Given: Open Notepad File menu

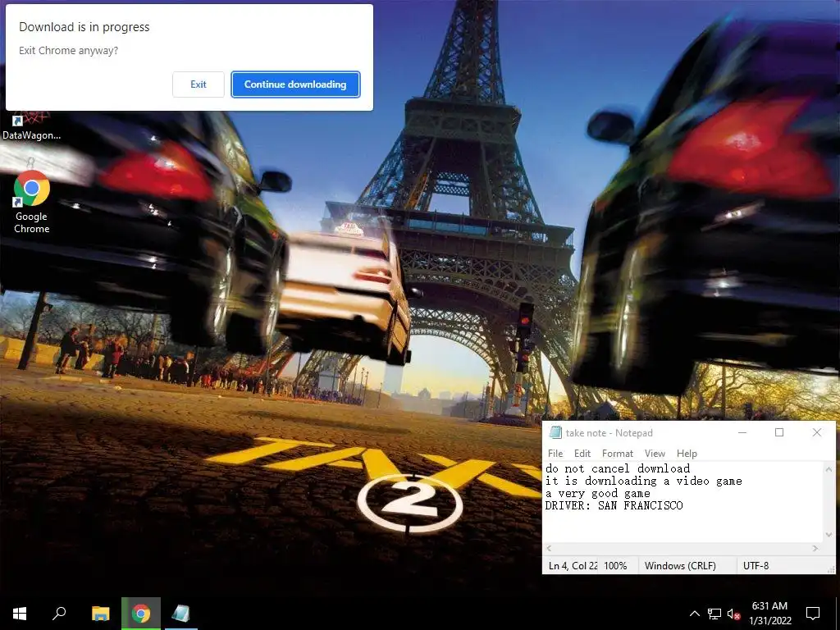Looking at the screenshot, I should point(555,453).
